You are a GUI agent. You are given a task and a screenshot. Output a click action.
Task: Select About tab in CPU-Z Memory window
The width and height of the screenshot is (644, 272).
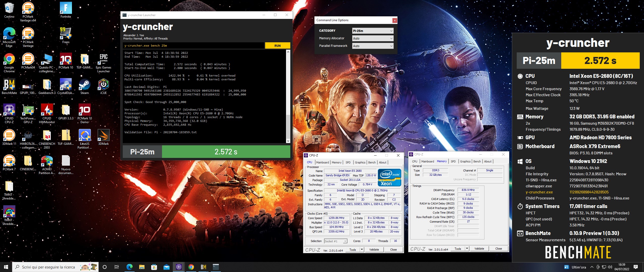click(x=488, y=161)
